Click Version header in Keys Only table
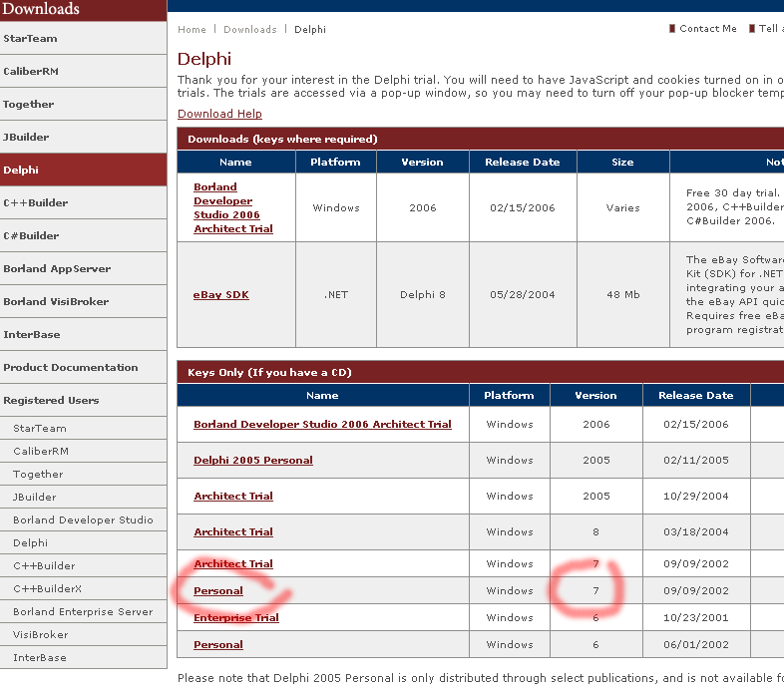The image size is (784, 688). tap(596, 396)
